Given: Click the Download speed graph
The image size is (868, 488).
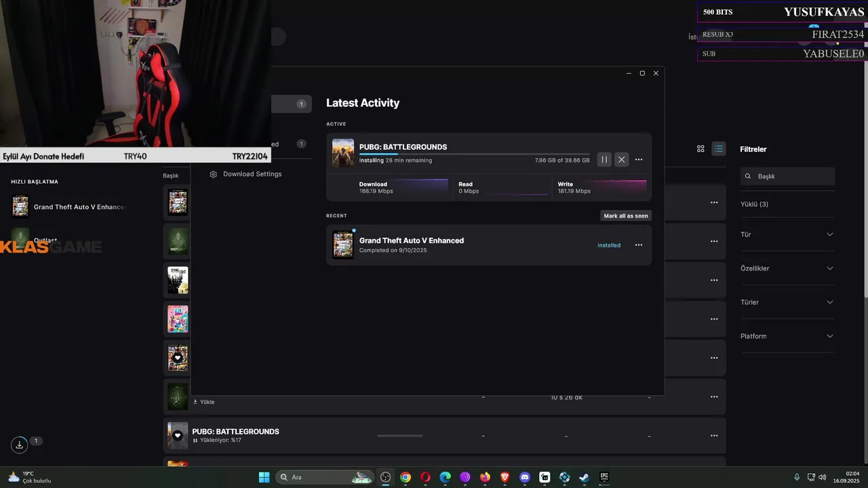Looking at the screenshot, I should (420, 187).
